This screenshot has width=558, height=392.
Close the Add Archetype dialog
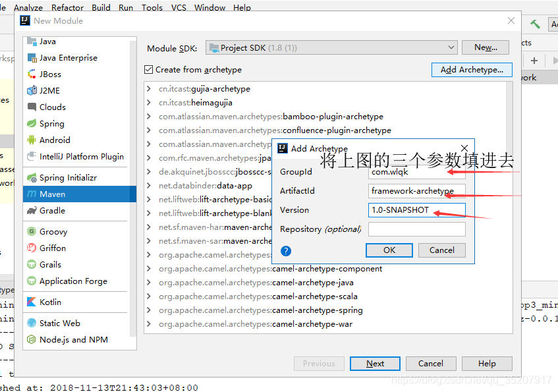coord(464,148)
